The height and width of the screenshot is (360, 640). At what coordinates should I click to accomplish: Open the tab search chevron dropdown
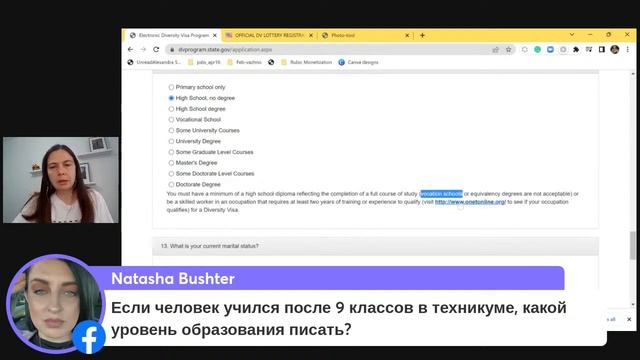click(x=572, y=35)
